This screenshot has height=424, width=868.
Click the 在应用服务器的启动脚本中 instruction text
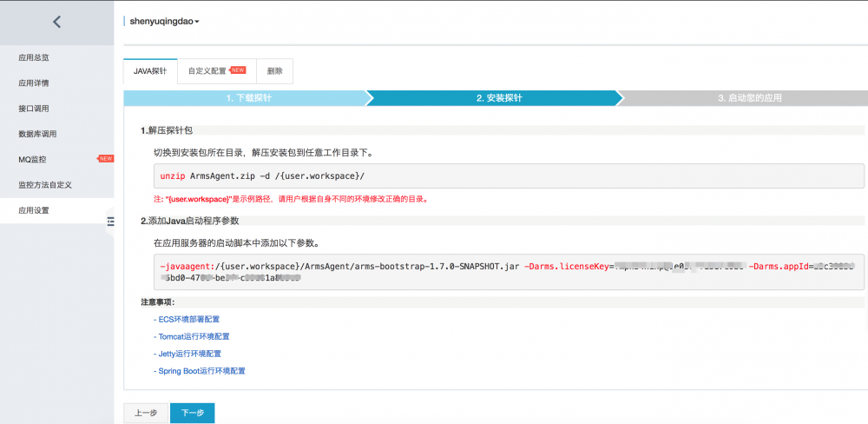point(237,242)
